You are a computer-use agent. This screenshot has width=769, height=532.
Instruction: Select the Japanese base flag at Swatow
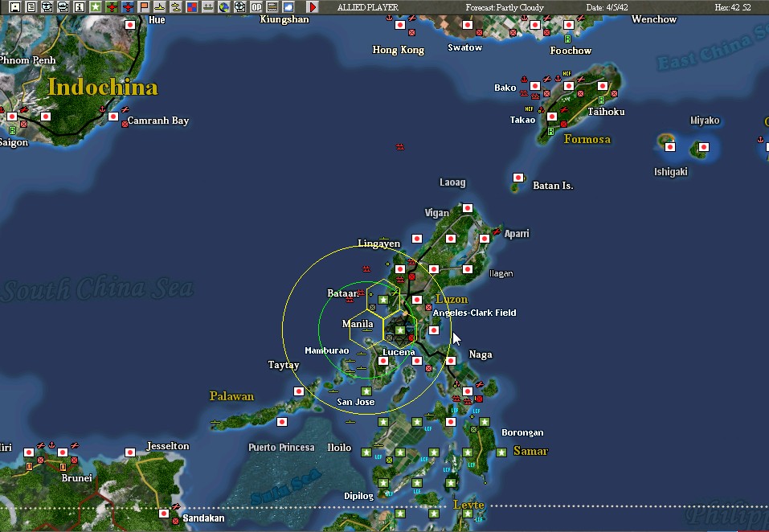468,25
